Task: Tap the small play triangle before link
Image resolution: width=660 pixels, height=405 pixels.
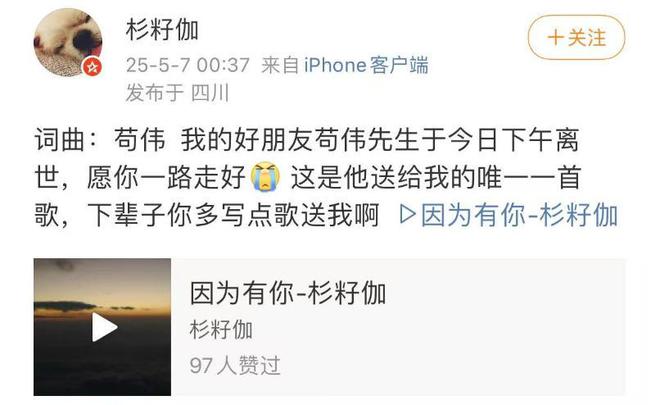Action: coord(407,214)
